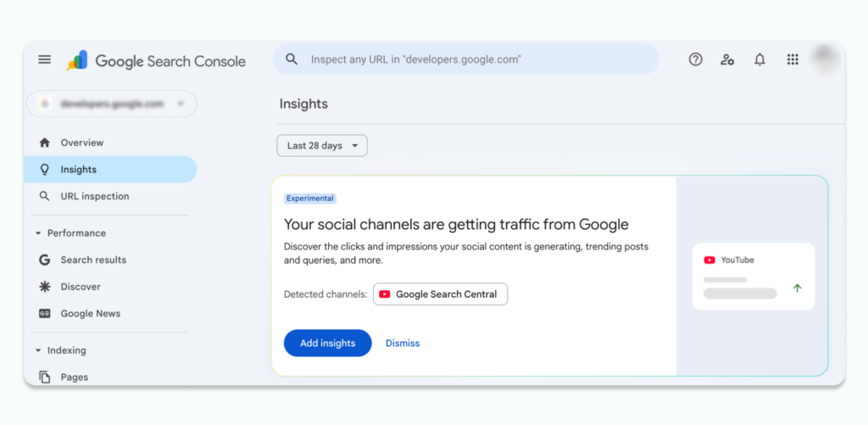Click the Pages document icon

pos(45,377)
